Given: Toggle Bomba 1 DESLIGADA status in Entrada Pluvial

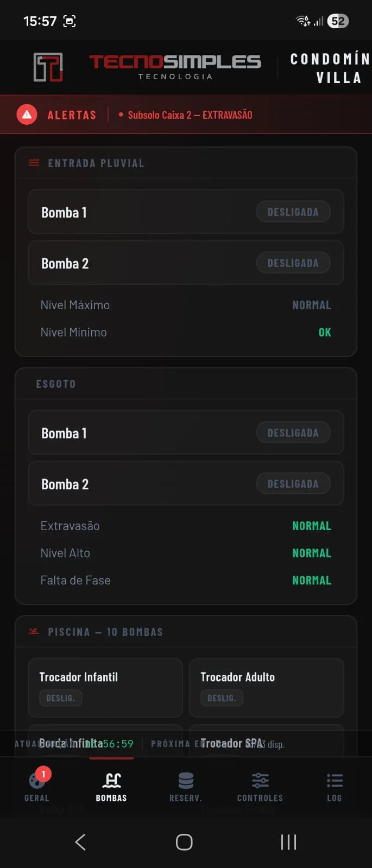Looking at the screenshot, I should pyautogui.click(x=293, y=212).
